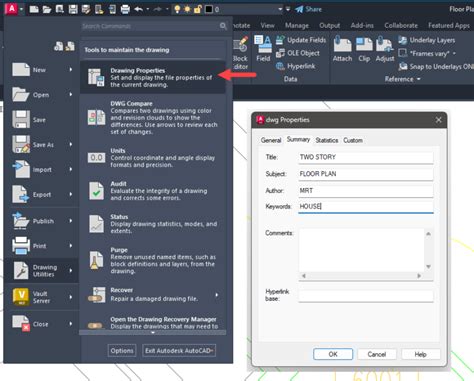Select New in the application menu
The image size is (474, 381).
[42, 70]
